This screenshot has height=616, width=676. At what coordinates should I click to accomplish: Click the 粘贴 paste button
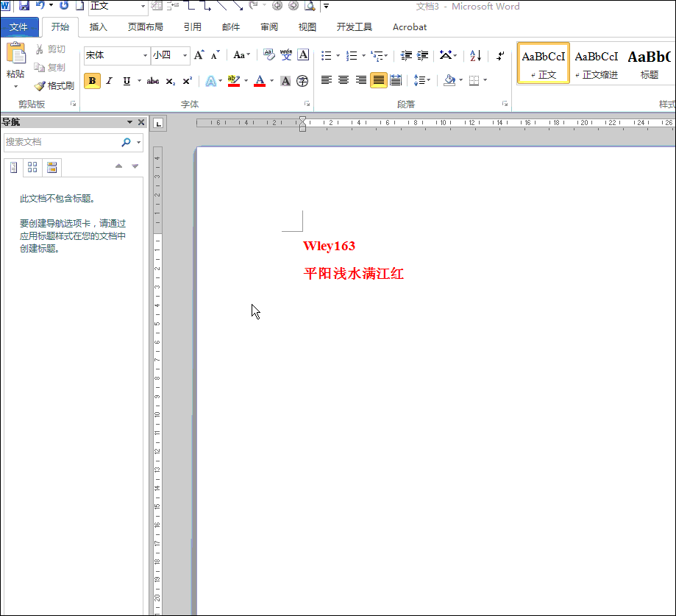point(15,65)
